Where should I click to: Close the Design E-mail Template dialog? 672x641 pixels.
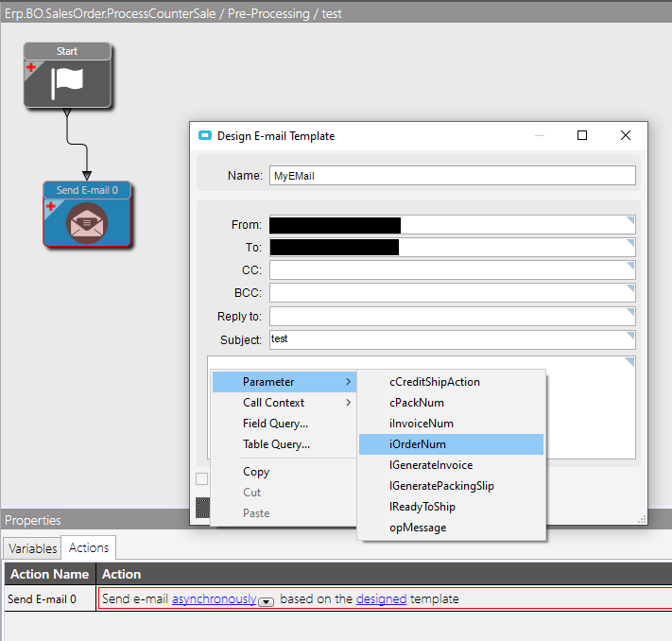click(626, 135)
